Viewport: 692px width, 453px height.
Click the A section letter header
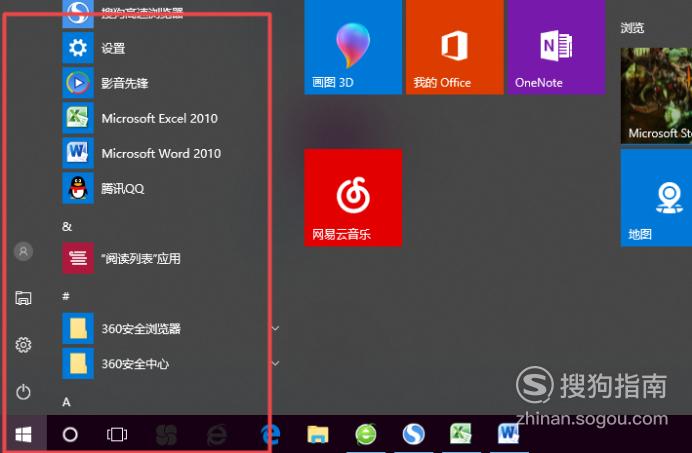click(66, 402)
